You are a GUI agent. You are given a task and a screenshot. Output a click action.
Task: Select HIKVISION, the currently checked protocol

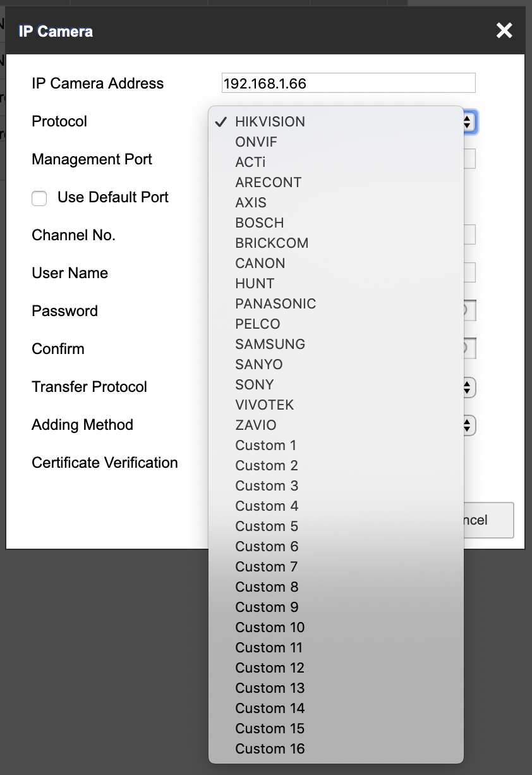click(x=269, y=121)
